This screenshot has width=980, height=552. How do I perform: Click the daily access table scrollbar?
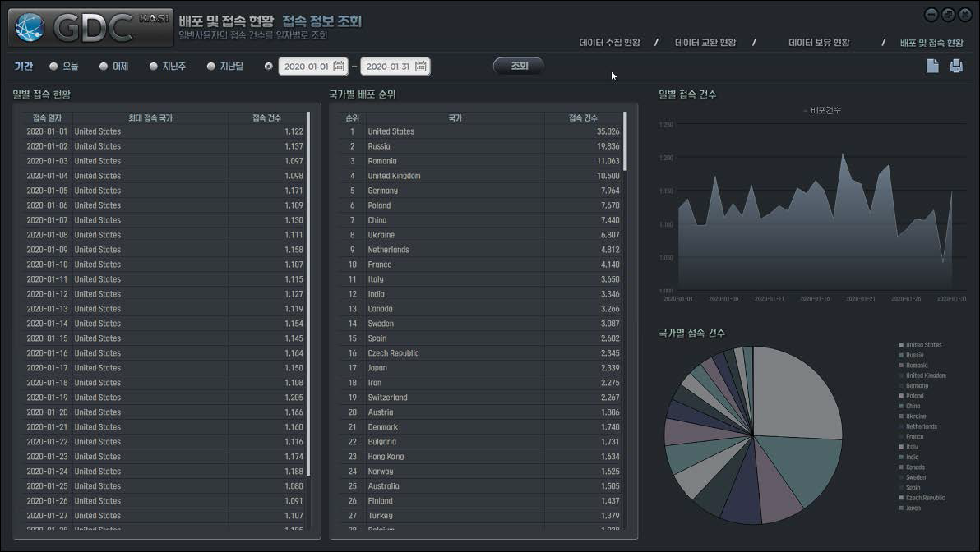[x=308, y=293]
